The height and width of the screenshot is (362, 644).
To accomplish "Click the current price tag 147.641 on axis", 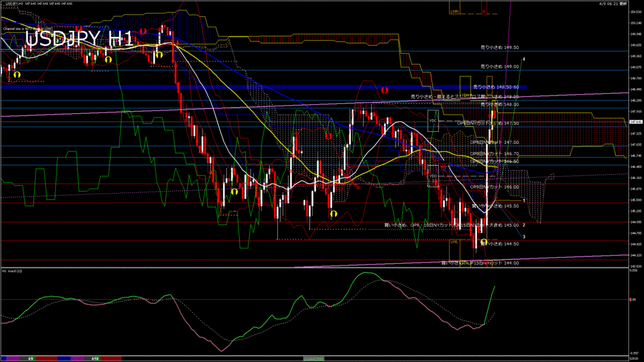I will tap(635, 123).
